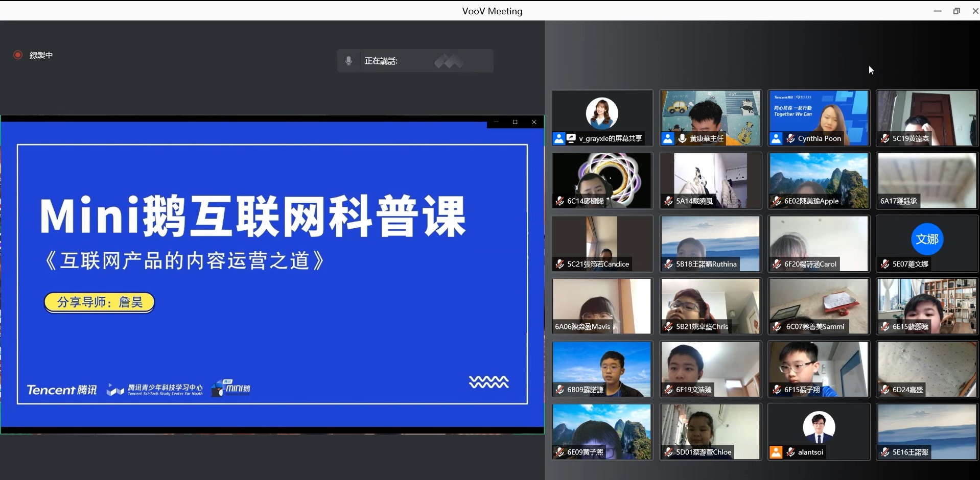Screen dimensions: 980x480
Task: Click the shared slide titled Mini鹅互联网科普课
Action: [272, 275]
